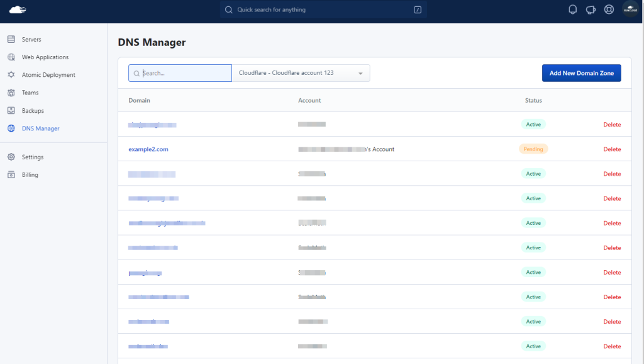This screenshot has width=644, height=364.
Task: Click the Billing sidebar icon
Action: tap(11, 174)
